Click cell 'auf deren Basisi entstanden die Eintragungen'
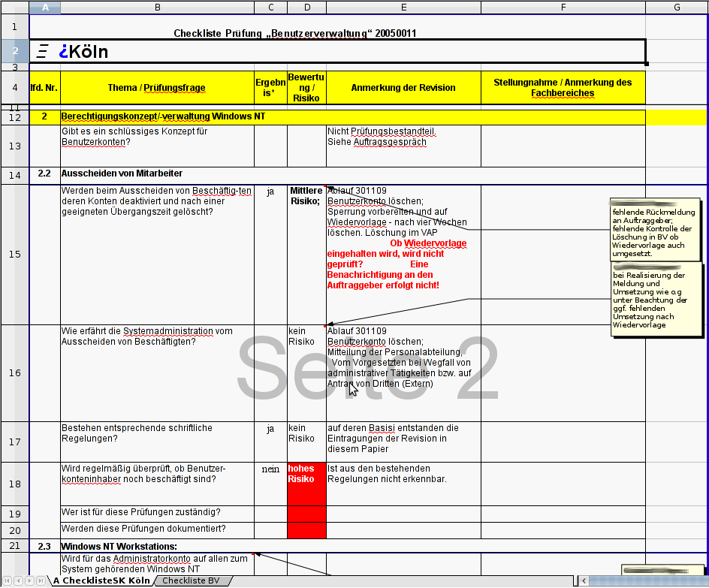 click(x=404, y=442)
